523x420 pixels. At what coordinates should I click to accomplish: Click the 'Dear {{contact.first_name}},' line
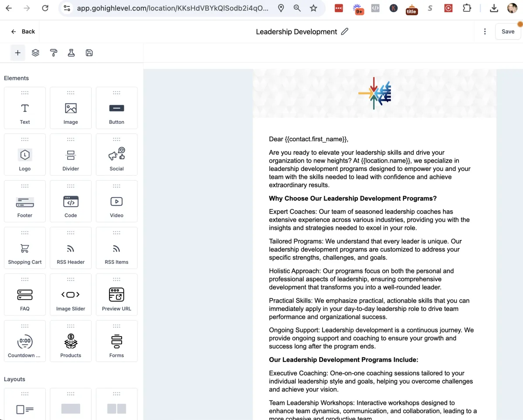(309, 139)
